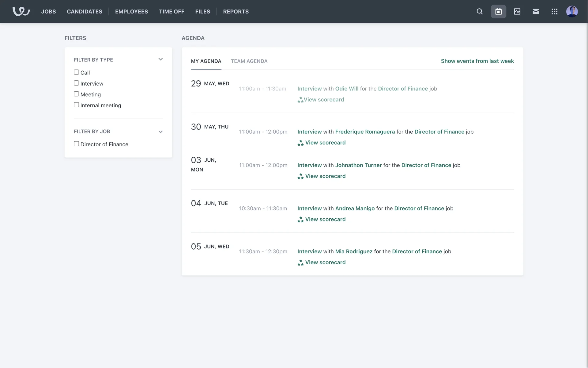Switch to the Team Agenda tab
The height and width of the screenshot is (368, 588).
249,61
